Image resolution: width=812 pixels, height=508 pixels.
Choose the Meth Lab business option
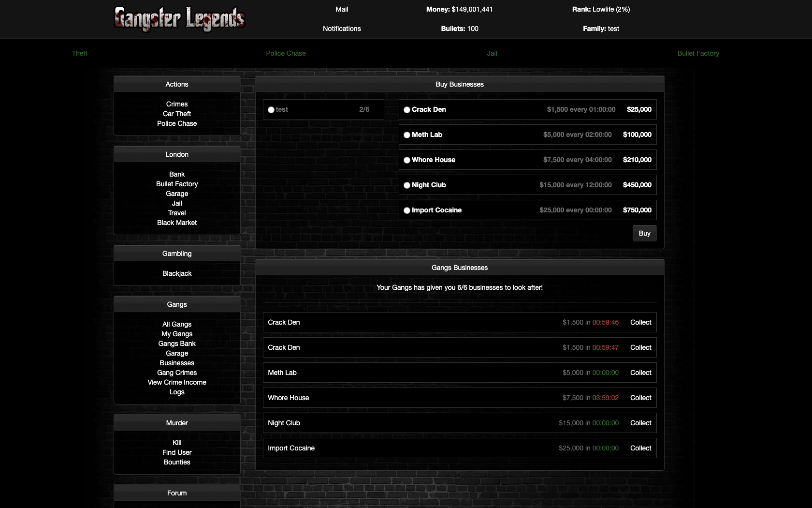[x=407, y=135]
